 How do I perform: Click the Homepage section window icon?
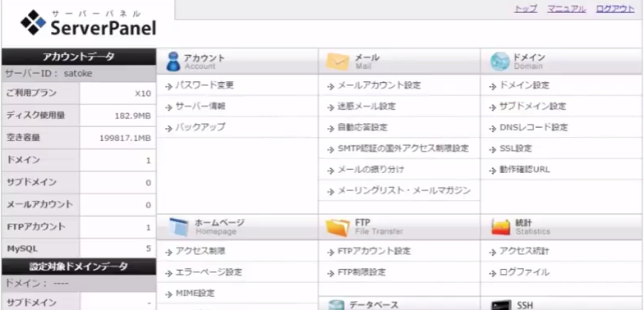179,227
